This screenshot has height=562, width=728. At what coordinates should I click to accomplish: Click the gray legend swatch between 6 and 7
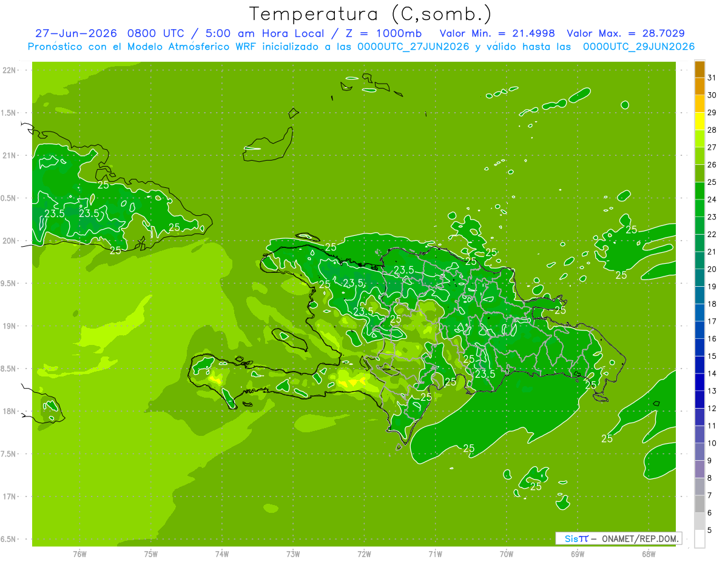699,504
